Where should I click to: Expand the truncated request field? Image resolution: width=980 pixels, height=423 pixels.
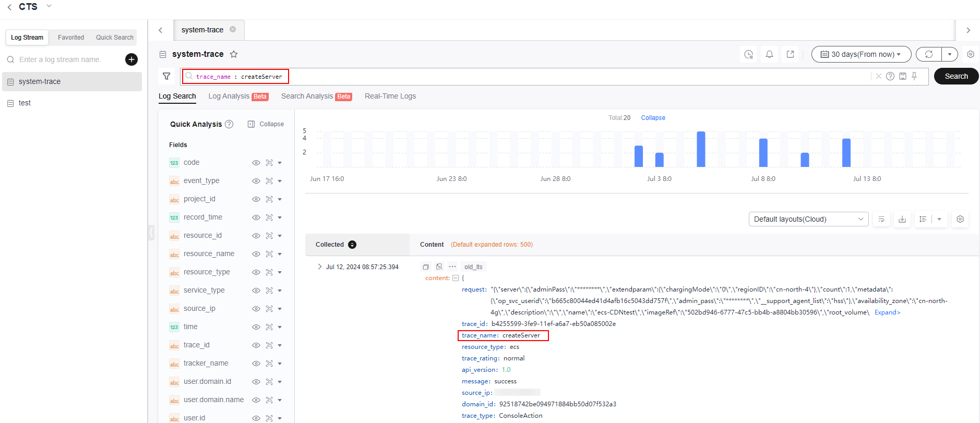[888, 312]
